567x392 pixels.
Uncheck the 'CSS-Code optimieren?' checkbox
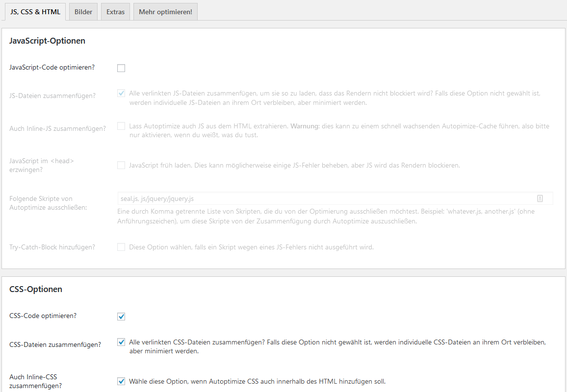121,317
